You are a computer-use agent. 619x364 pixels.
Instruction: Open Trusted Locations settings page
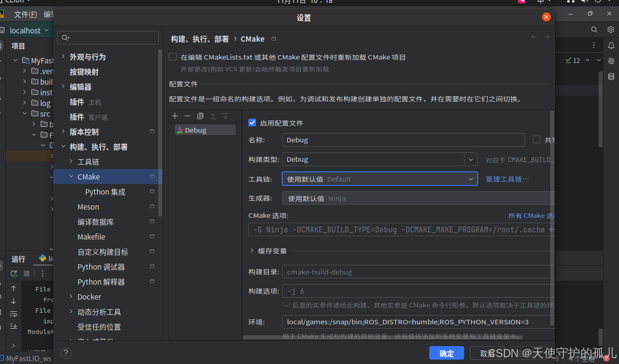99,327
